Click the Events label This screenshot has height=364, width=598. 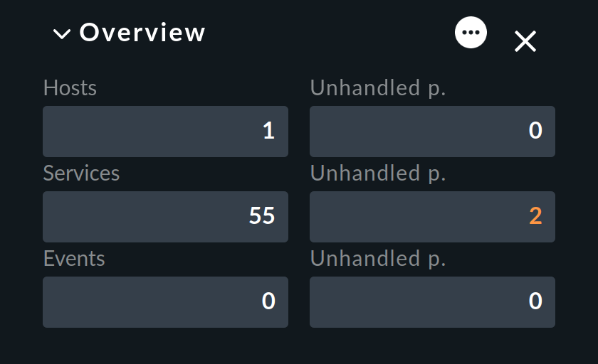[x=74, y=259]
